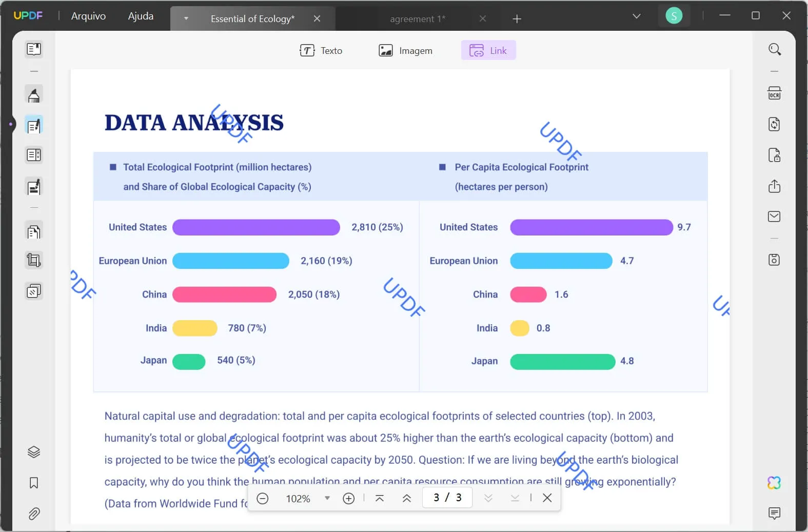
Task: Select the Essential of Ecology* tab
Action: click(252, 19)
